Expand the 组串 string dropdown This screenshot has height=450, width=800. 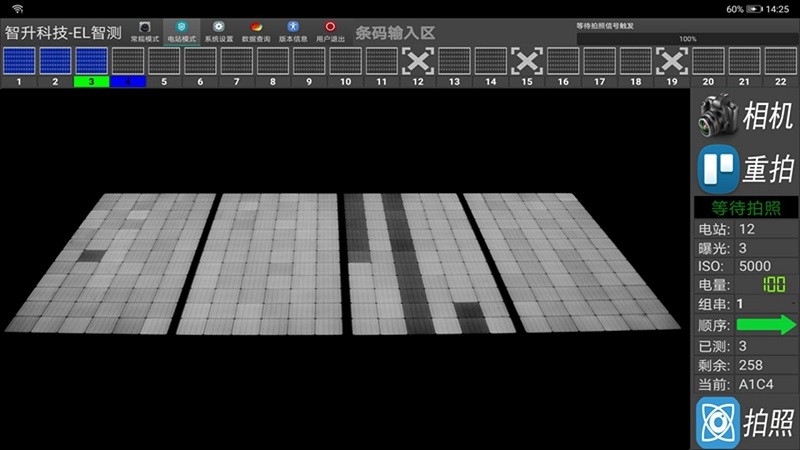[x=765, y=303]
